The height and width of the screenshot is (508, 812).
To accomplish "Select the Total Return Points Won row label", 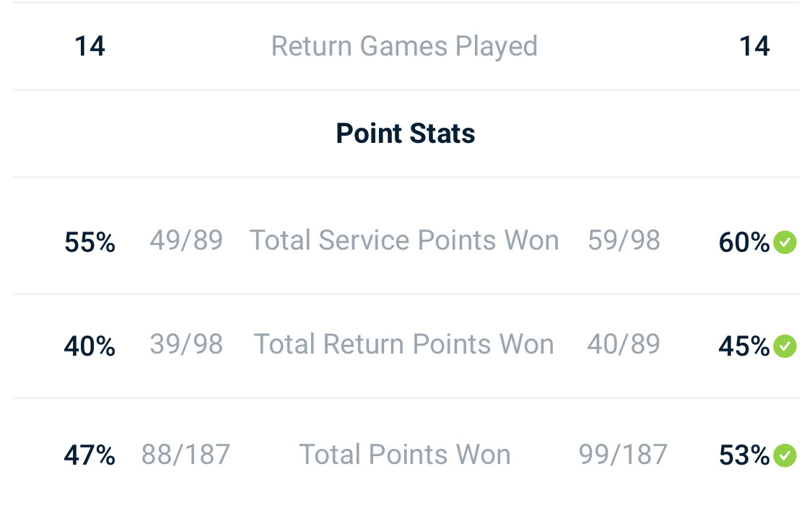I will click(x=404, y=344).
